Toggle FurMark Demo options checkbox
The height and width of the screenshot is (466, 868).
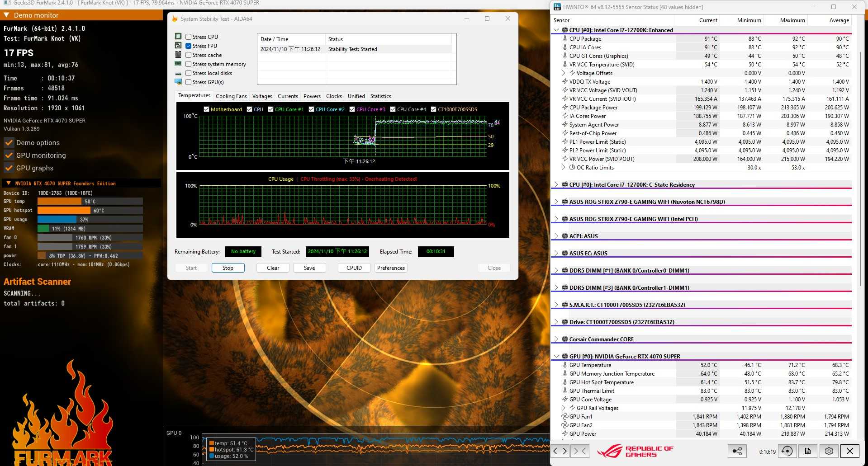click(9, 142)
